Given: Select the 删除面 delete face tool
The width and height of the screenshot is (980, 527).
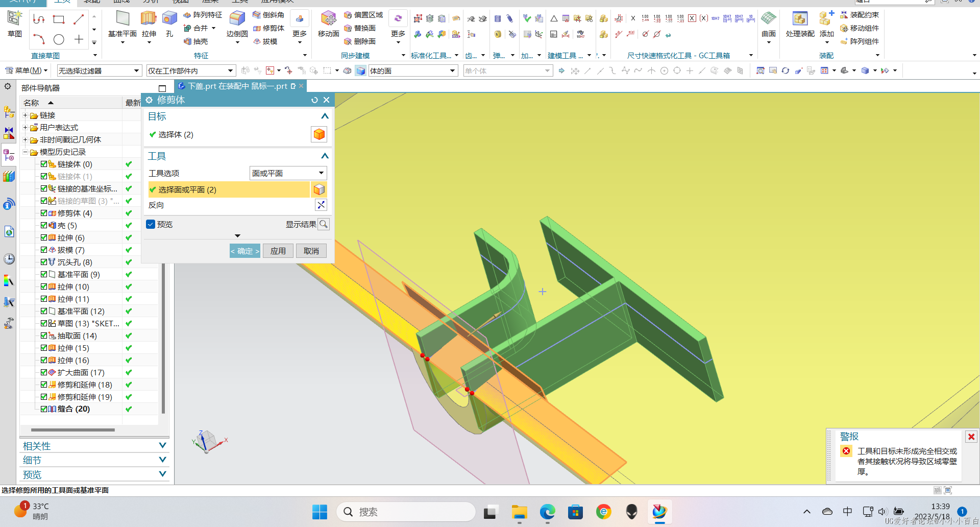Looking at the screenshot, I should [360, 41].
